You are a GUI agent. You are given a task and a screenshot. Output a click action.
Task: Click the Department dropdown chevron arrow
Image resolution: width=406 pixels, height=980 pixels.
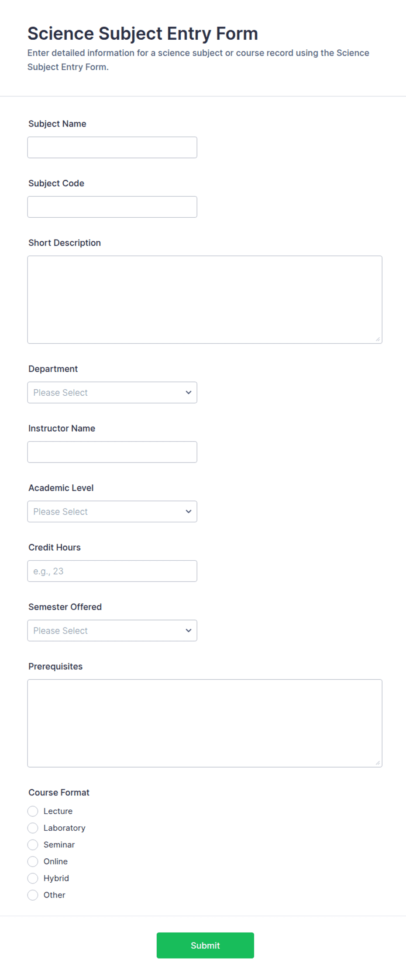189,393
